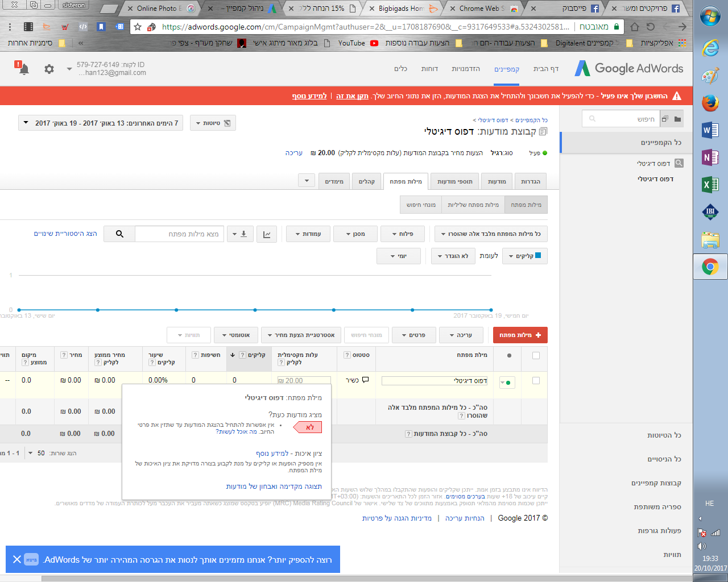Viewport: 728px width, 582px height.
Task: Click the browser home icon
Action: (635, 27)
